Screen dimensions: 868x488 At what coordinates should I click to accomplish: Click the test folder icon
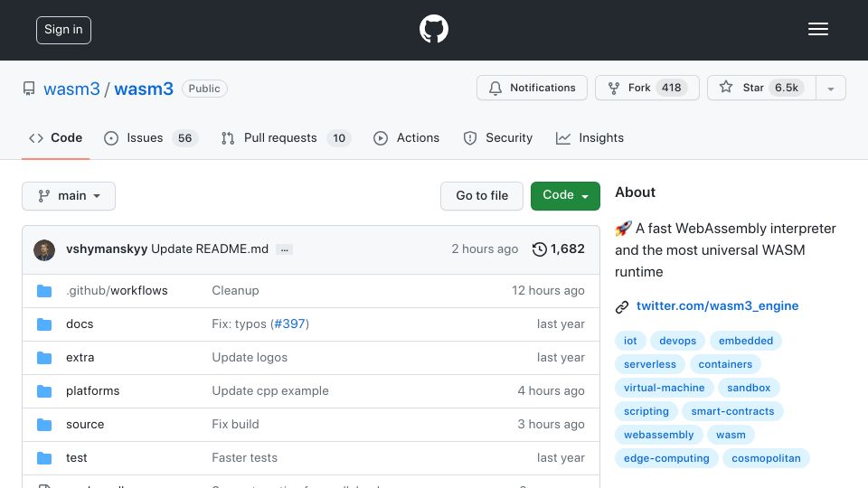pos(44,458)
